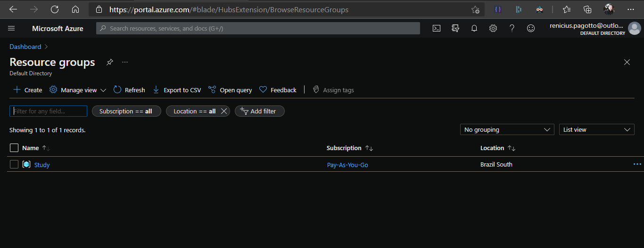Click the account avatar at top right
This screenshot has height=248, width=644.
click(635, 29)
